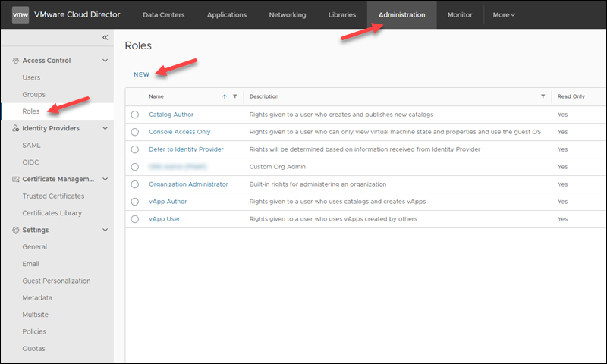The image size is (607, 364).
Task: Sort by Name using the arrow icon
Action: (225, 96)
